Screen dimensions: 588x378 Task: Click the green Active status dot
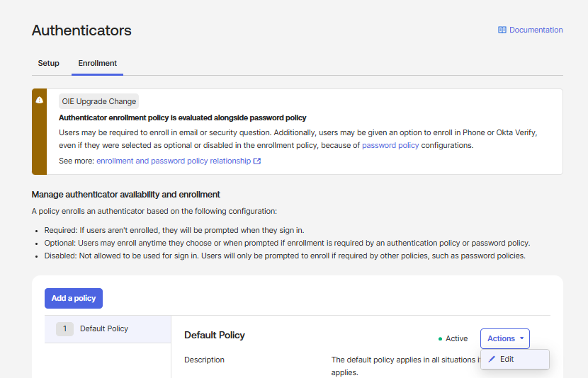click(x=440, y=339)
